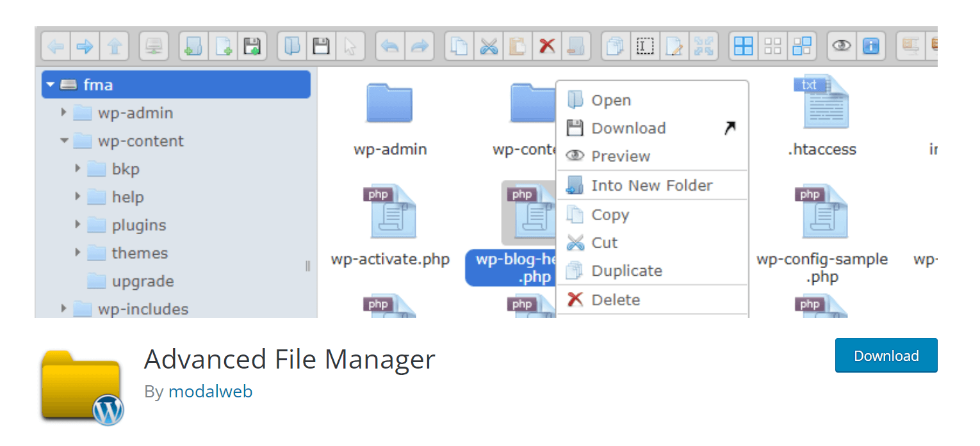Viewport: 980px width, 446px height.
Task: Redo the action with the toolbar icon
Action: 420,46
